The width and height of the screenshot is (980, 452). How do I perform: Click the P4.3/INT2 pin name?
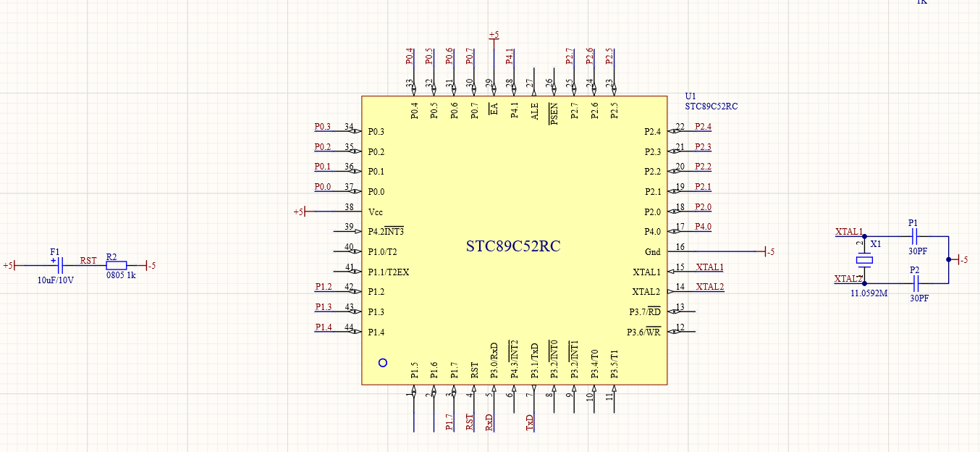514,359
